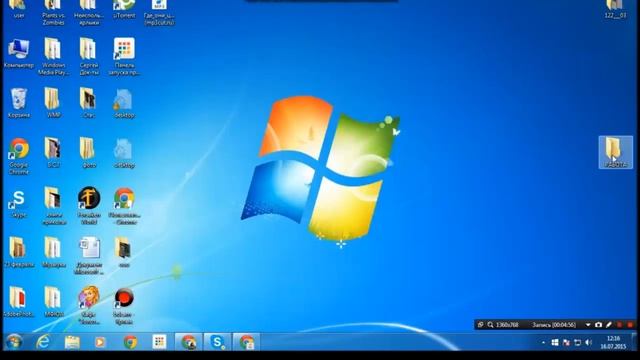This screenshot has width=640, height=360.
Task: Open the 23 февраля folder
Action: coord(19,252)
